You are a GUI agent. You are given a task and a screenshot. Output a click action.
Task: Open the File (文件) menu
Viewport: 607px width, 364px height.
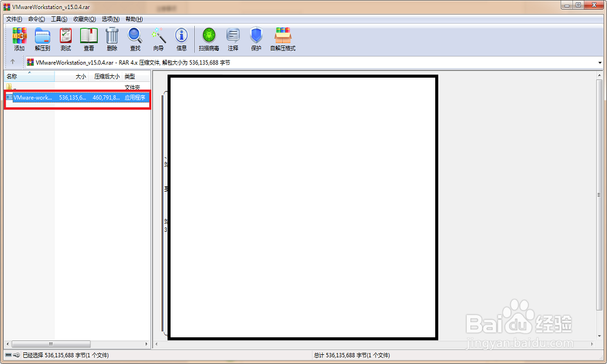(x=14, y=19)
